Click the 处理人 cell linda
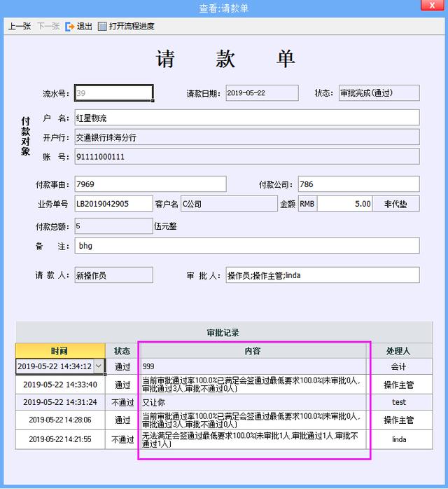The width and height of the screenshot is (448, 489). point(399,439)
